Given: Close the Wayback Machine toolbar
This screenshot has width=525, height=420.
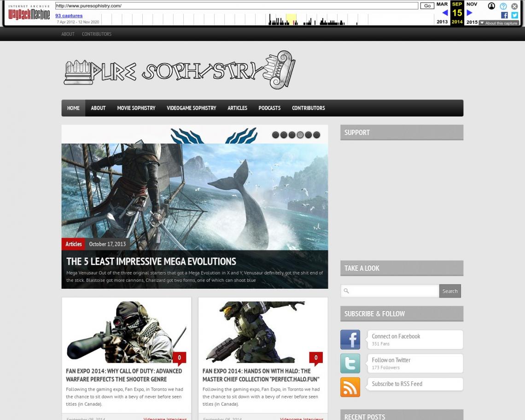Looking at the screenshot, I should tap(514, 6).
